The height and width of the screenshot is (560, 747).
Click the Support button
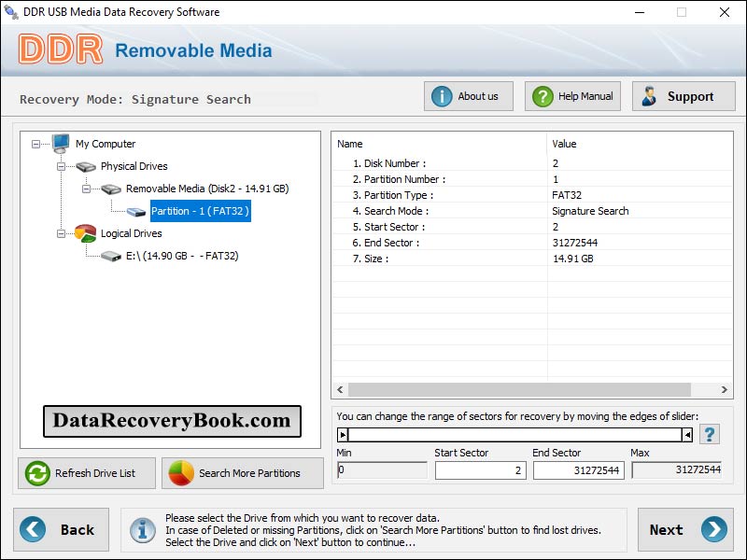coord(683,95)
